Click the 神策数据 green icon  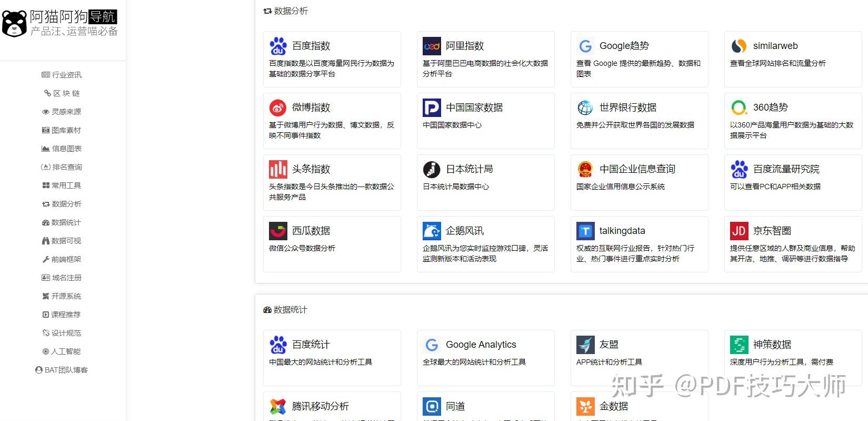739,345
